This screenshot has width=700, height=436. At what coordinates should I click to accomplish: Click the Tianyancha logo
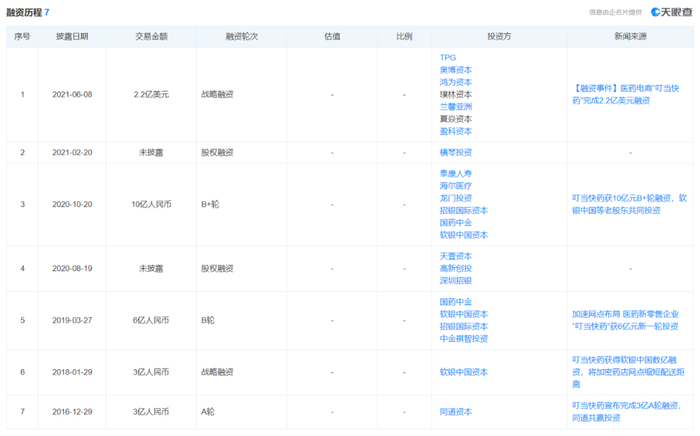coord(671,12)
